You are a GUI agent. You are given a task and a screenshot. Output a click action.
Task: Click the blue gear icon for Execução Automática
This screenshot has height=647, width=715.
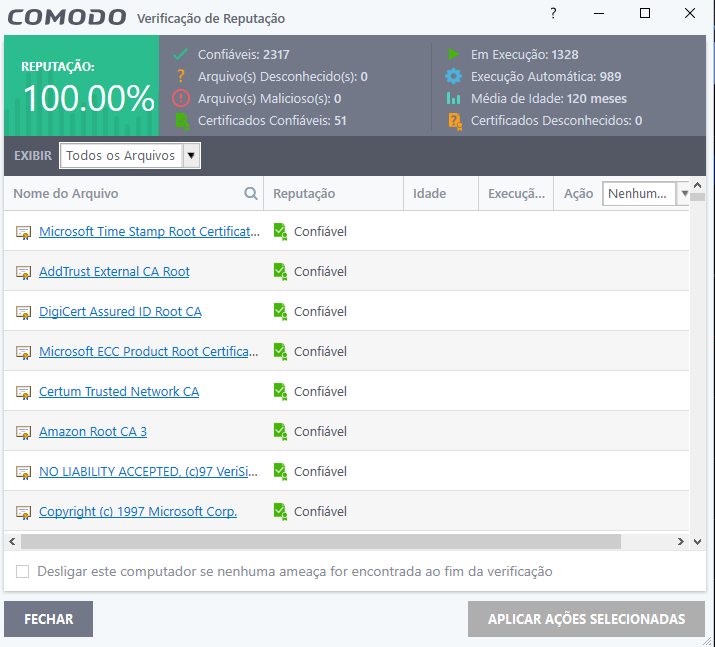click(453, 76)
